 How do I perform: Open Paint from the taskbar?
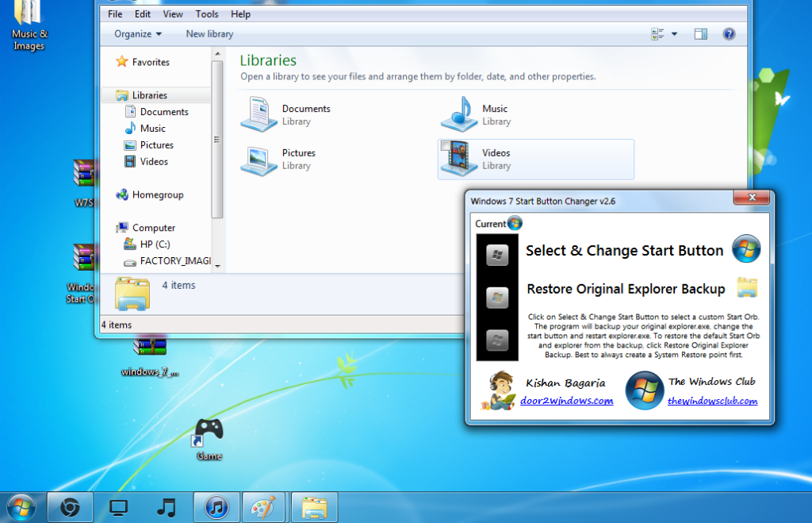(x=263, y=507)
